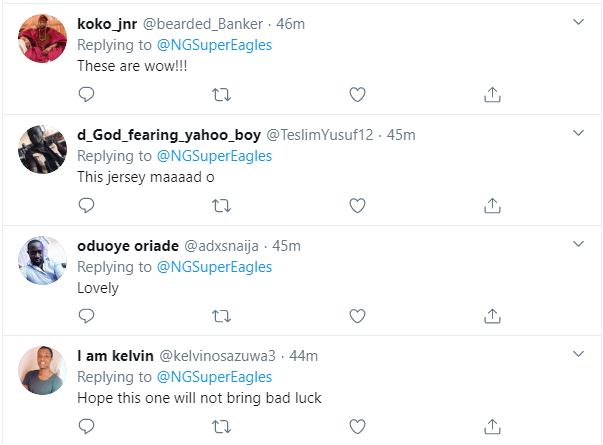Image resolution: width=603 pixels, height=445 pixels.
Task: Share oduoye oriade's tweet
Action: (492, 316)
